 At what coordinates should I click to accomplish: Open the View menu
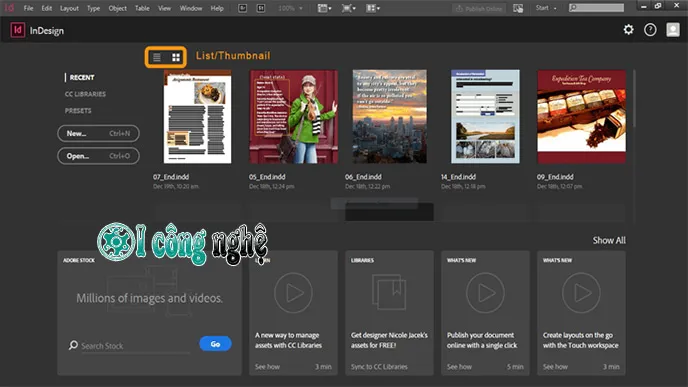click(x=164, y=8)
